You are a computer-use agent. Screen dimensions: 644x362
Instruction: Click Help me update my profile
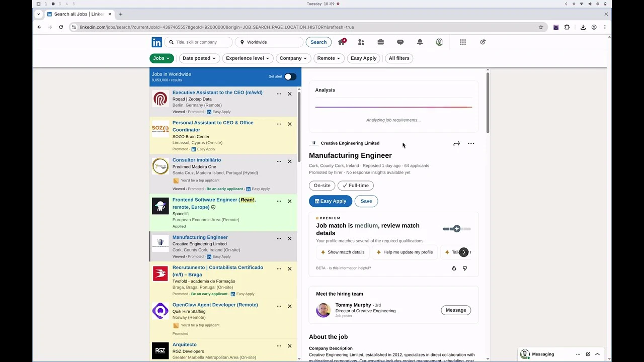click(x=405, y=252)
